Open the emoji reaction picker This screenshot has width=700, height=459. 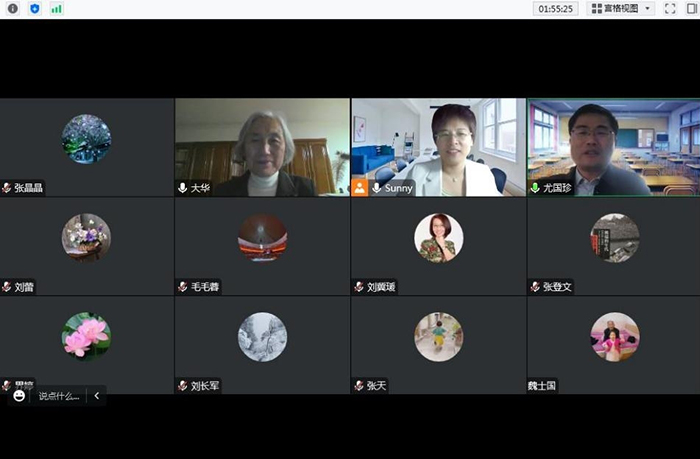19,396
